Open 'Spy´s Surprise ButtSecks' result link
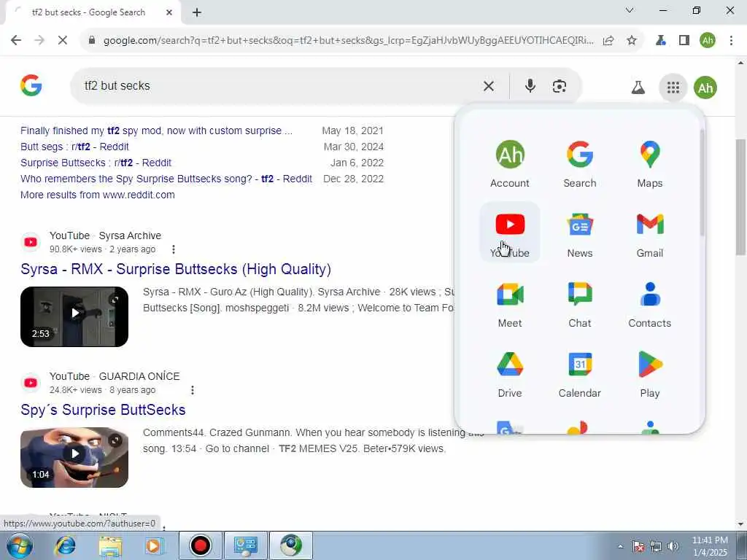This screenshot has width=747, height=560. tap(103, 410)
